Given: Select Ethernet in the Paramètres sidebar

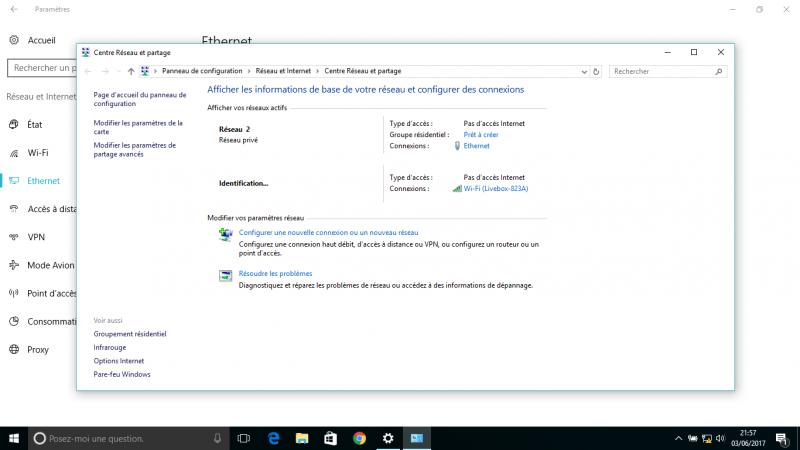Looking at the screenshot, I should 43,181.
